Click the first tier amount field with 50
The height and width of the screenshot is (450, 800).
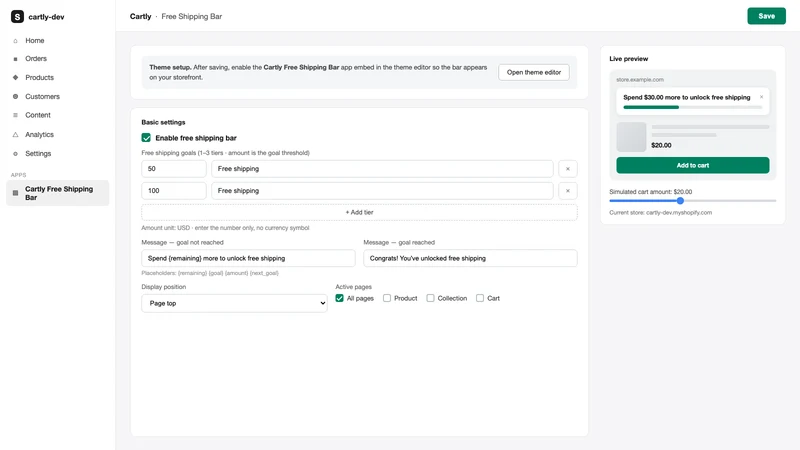click(x=173, y=169)
